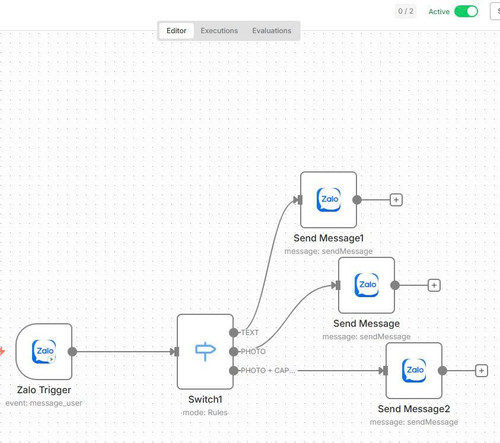The image size is (500, 443).
Task: Add a node after Send Message1
Action: click(x=396, y=200)
